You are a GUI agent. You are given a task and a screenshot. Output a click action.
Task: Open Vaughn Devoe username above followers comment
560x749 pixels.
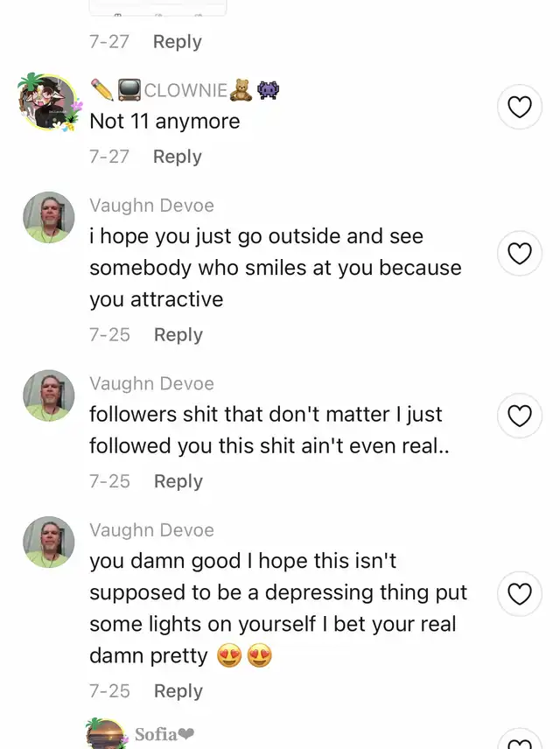151,383
